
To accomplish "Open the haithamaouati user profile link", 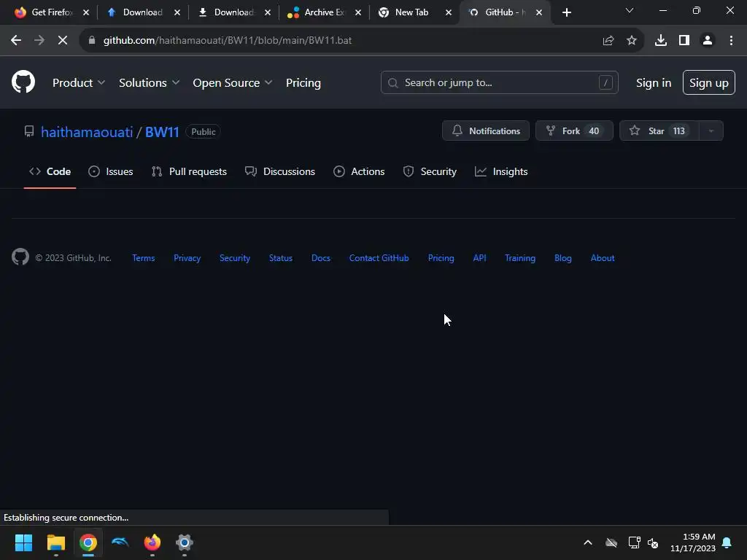I will coord(87,132).
